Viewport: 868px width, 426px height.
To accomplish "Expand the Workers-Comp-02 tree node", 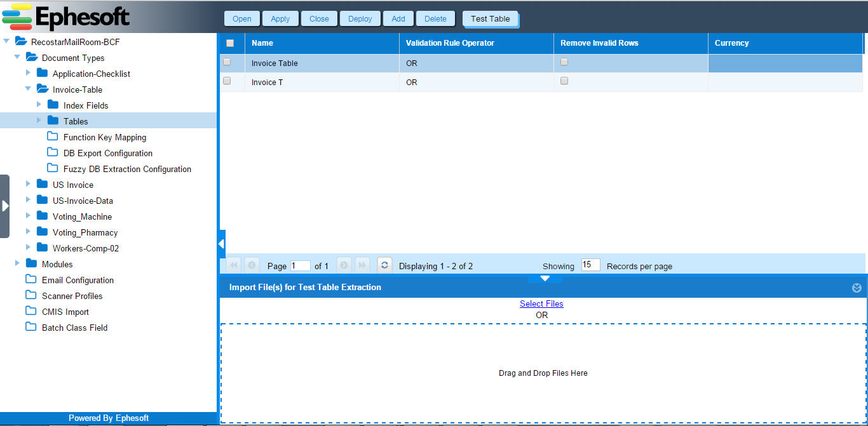I will [28, 248].
